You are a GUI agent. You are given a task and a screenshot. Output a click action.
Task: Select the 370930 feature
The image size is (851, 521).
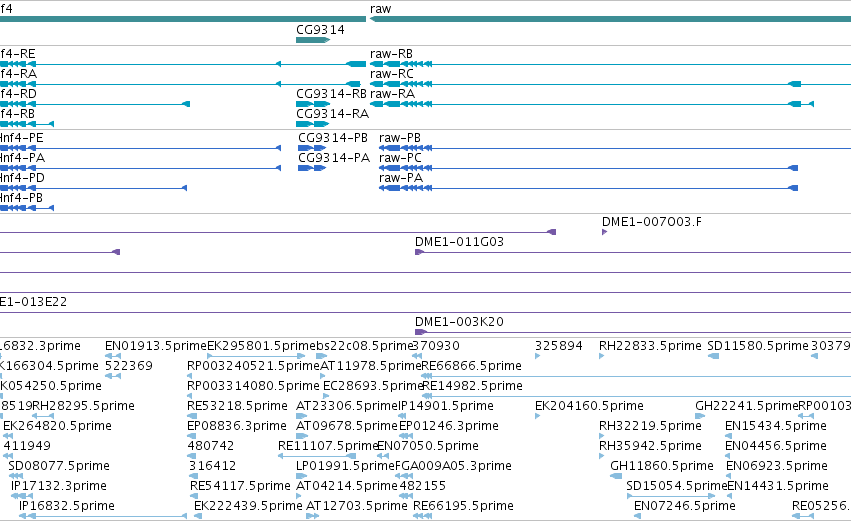coord(417,356)
